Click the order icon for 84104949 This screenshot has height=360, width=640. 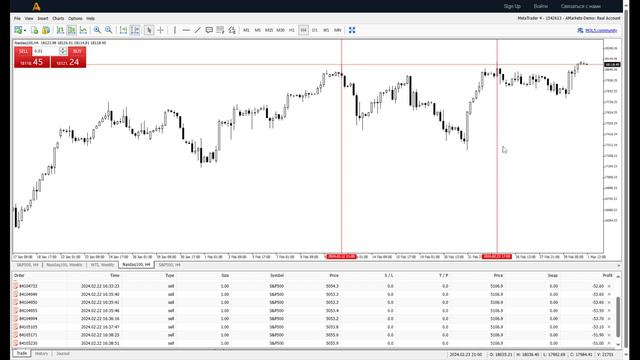point(16,294)
